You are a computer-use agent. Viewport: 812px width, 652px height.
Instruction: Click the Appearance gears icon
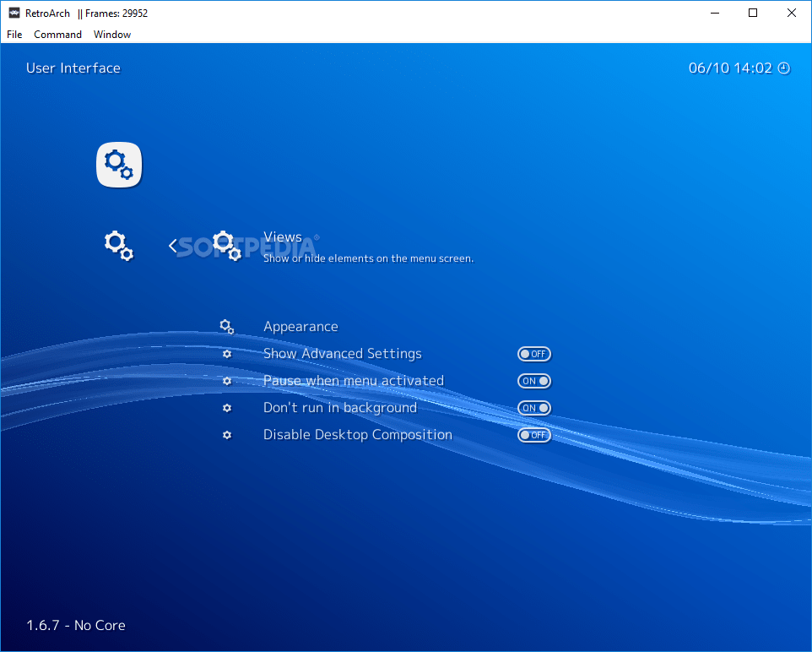coord(227,327)
